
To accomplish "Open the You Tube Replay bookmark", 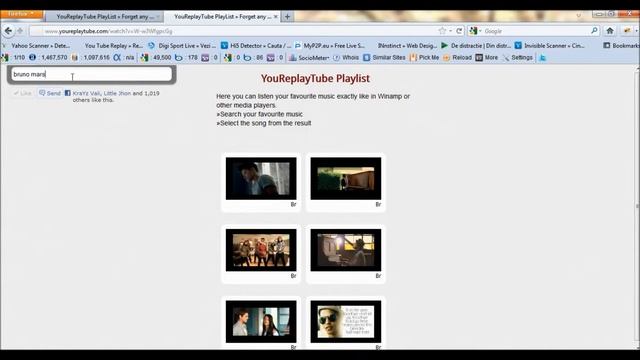I will click(113, 46).
